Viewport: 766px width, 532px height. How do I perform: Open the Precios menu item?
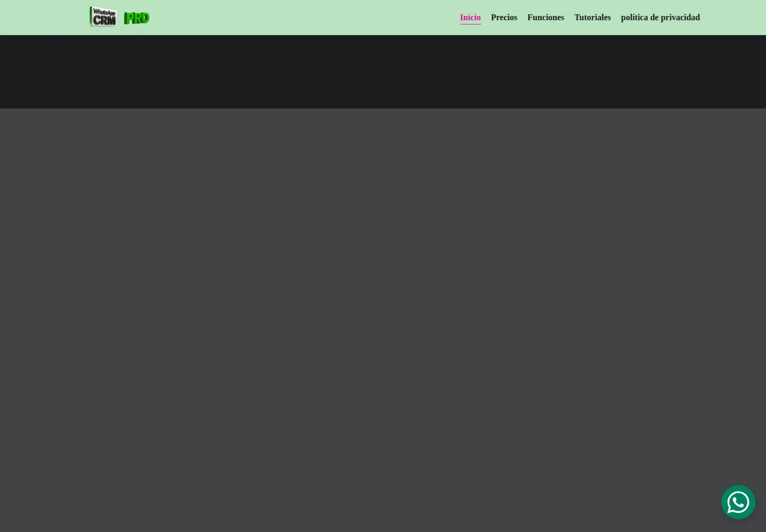point(504,18)
